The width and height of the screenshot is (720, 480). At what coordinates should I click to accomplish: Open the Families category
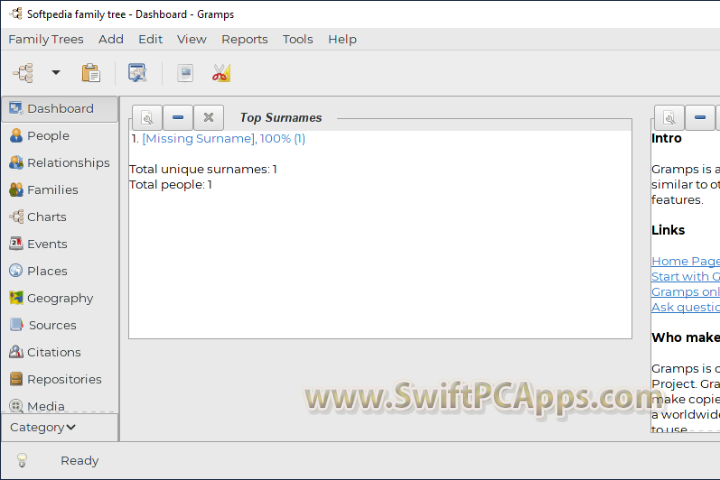pos(60,190)
